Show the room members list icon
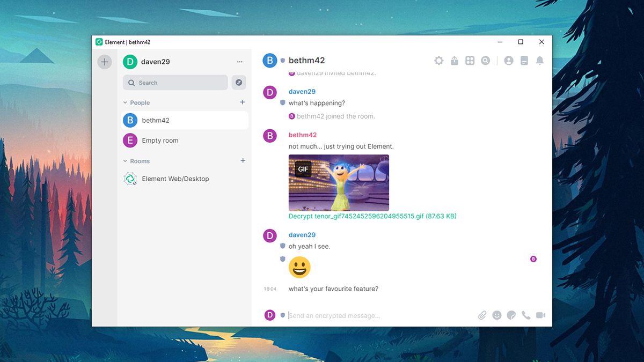 pyautogui.click(x=509, y=60)
